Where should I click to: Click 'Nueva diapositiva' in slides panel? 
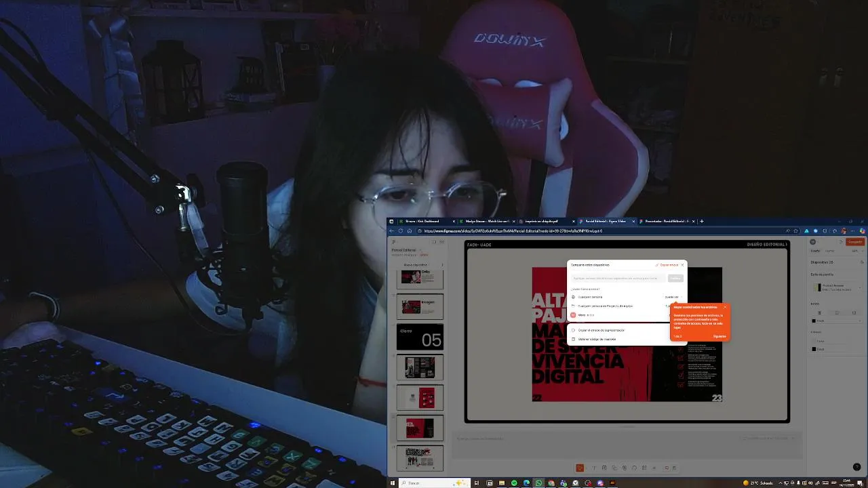click(416, 265)
